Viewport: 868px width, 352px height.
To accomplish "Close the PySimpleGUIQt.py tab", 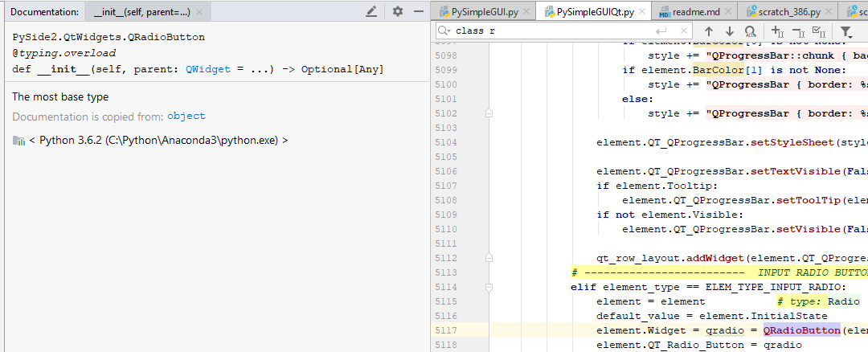I will (x=642, y=11).
